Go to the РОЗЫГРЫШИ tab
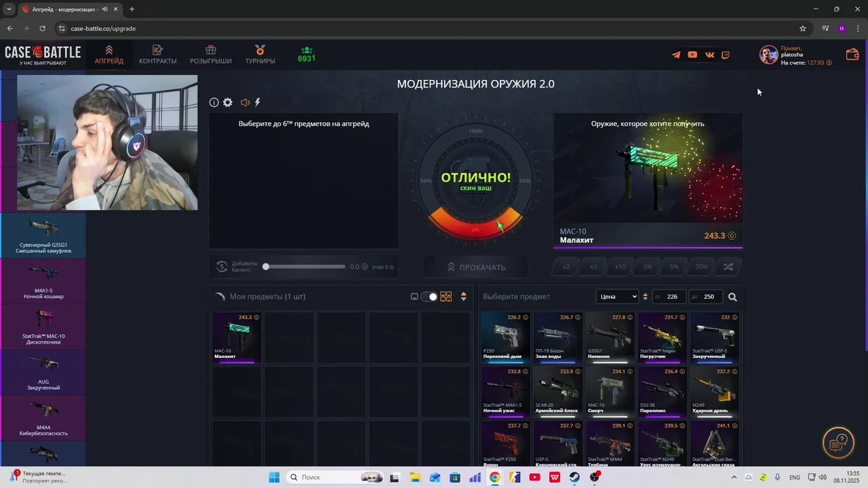Image resolution: width=868 pixels, height=488 pixels. pyautogui.click(x=211, y=55)
